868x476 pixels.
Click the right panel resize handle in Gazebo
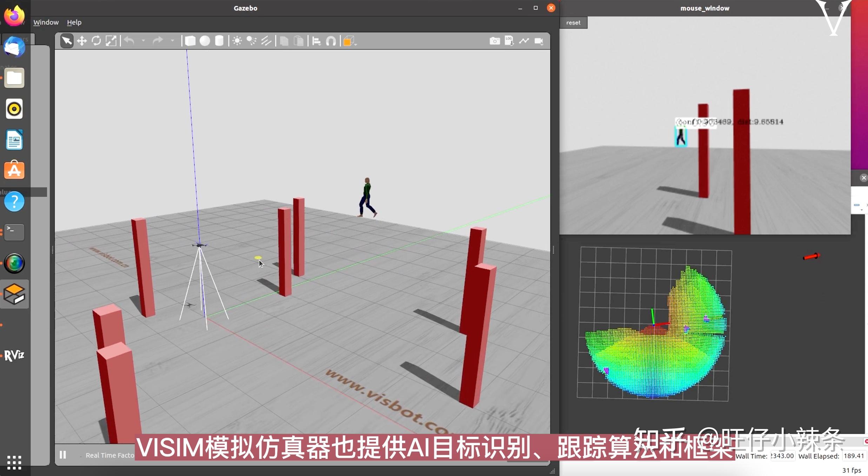pos(553,250)
